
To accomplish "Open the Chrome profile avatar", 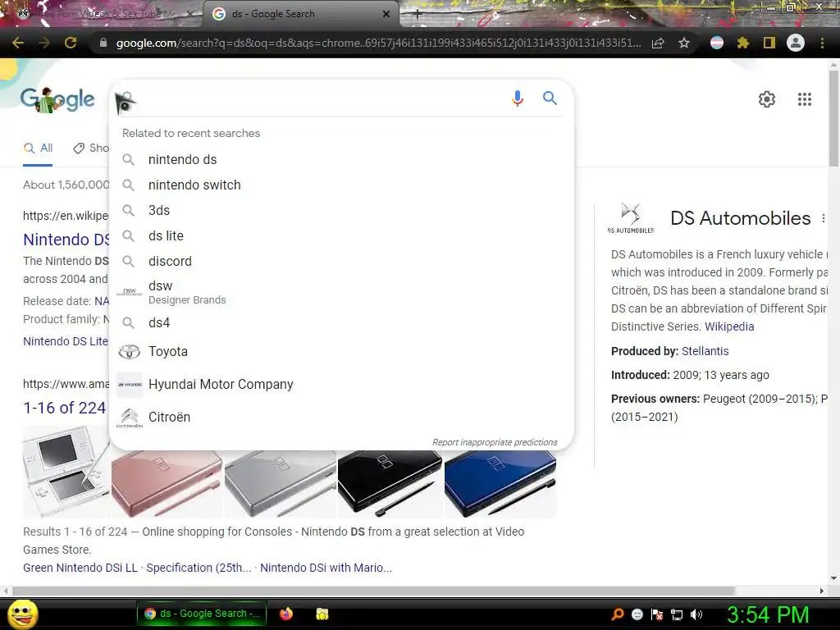I will pos(796,43).
